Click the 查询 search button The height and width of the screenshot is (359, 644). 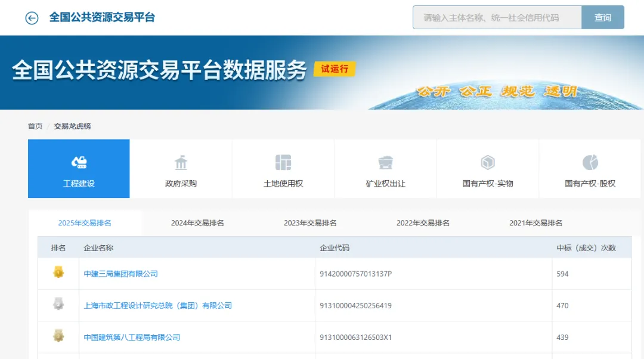pos(603,17)
